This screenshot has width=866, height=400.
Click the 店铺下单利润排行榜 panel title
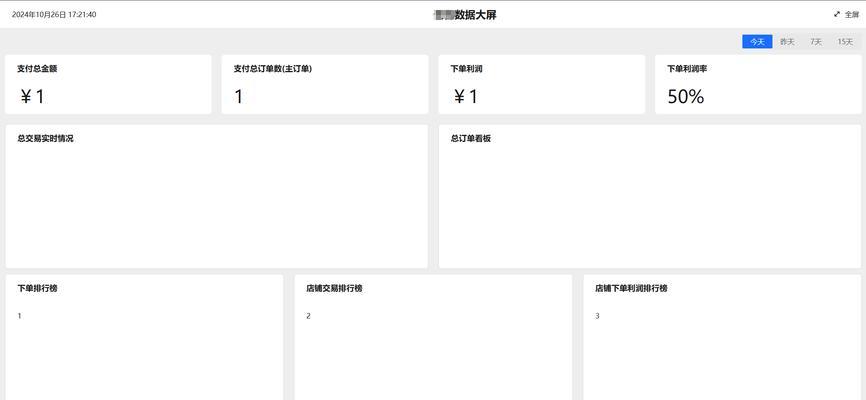631,288
